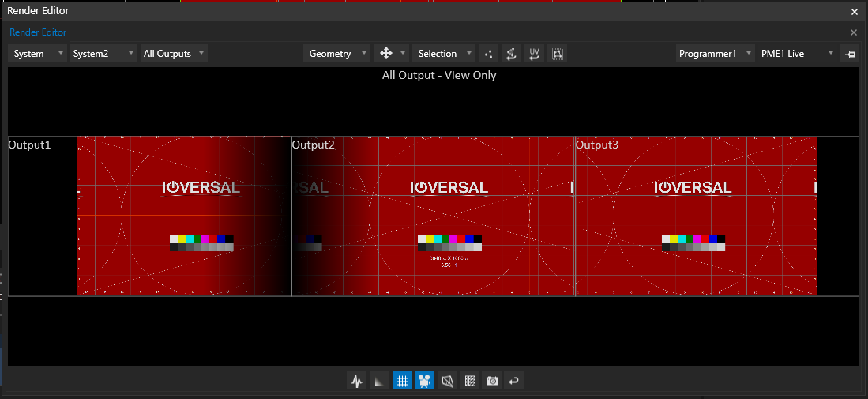Open the System2 dropdown
The height and width of the screenshot is (399, 868).
(103, 54)
